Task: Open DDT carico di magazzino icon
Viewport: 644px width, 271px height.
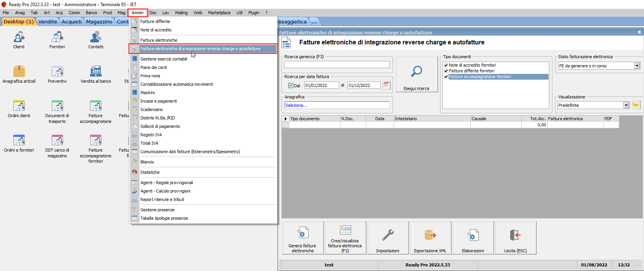Action: 57,146
